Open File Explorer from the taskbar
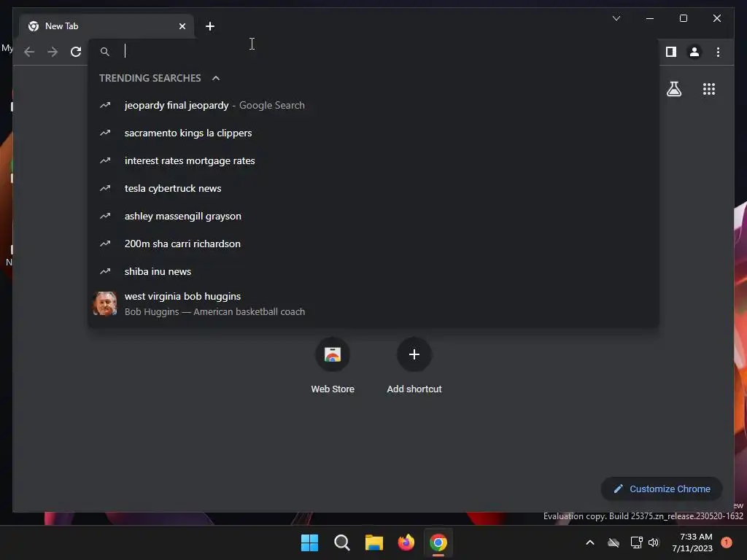747x560 pixels. pyautogui.click(x=374, y=542)
